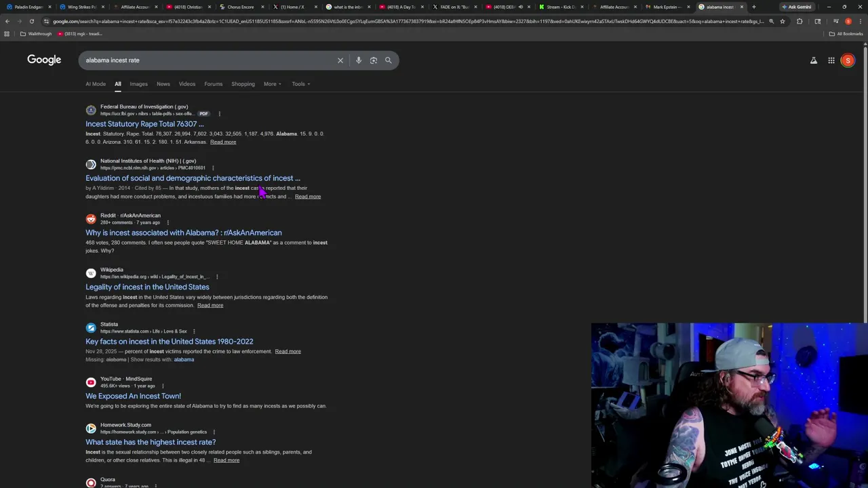This screenshot has height=488, width=868.
Task: Switch to Forums results tab
Action: [x=213, y=84]
